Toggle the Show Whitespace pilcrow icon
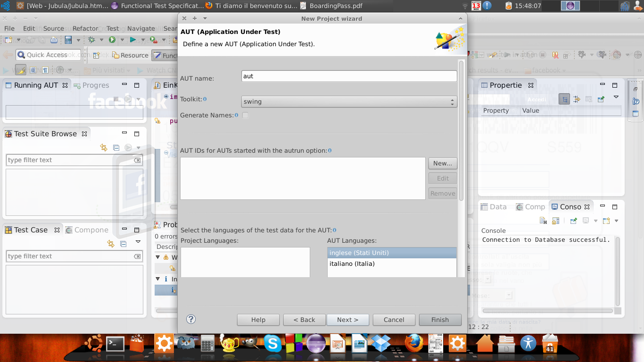The width and height of the screenshot is (644, 362). (x=45, y=70)
